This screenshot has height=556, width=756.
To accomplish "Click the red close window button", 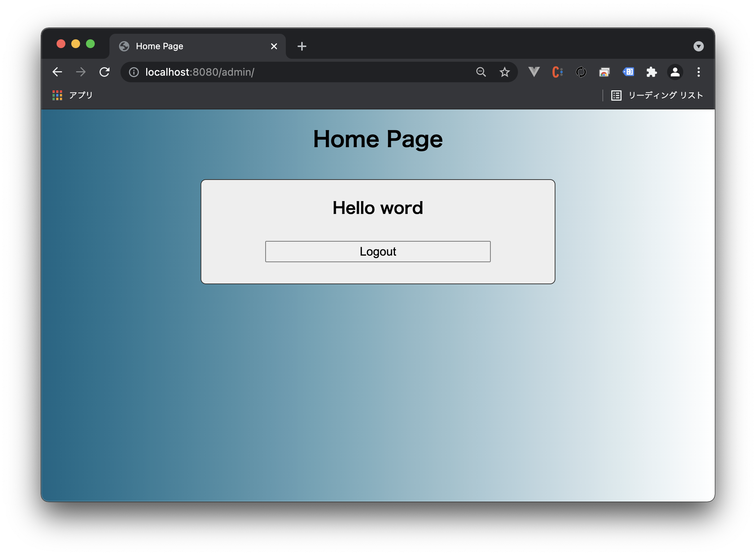I will (61, 44).
